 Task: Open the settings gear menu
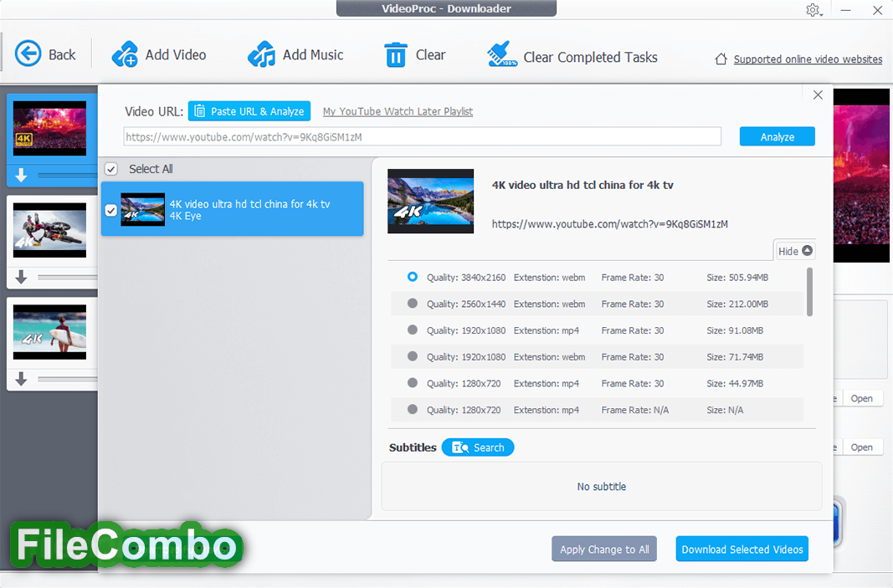(x=813, y=10)
